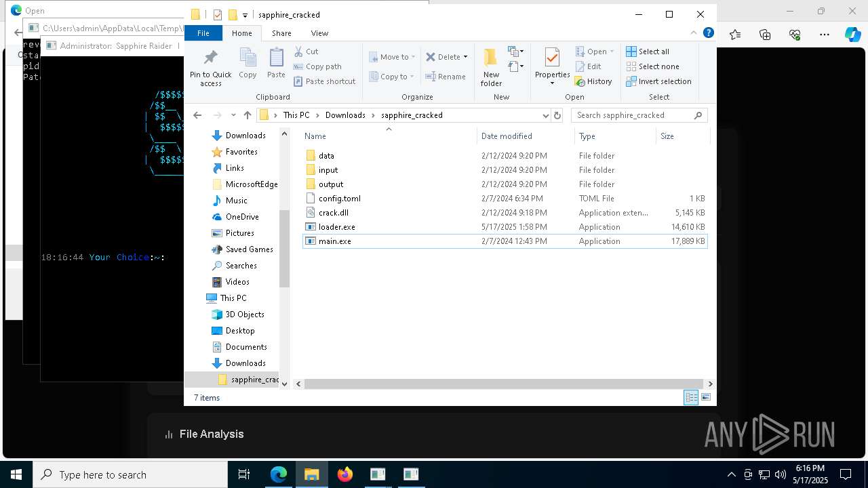Click the Microsoft Edge taskbar icon
This screenshot has height=488, width=868.
[279, 474]
